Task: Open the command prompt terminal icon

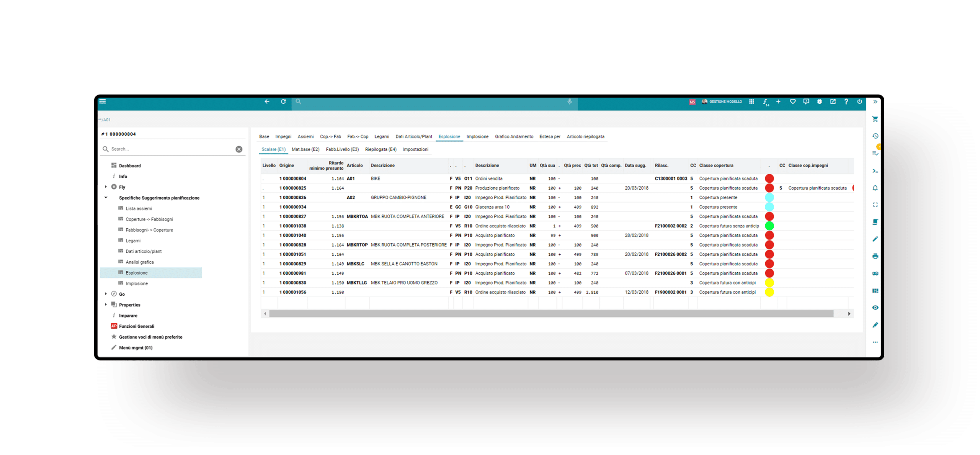Action: click(875, 171)
